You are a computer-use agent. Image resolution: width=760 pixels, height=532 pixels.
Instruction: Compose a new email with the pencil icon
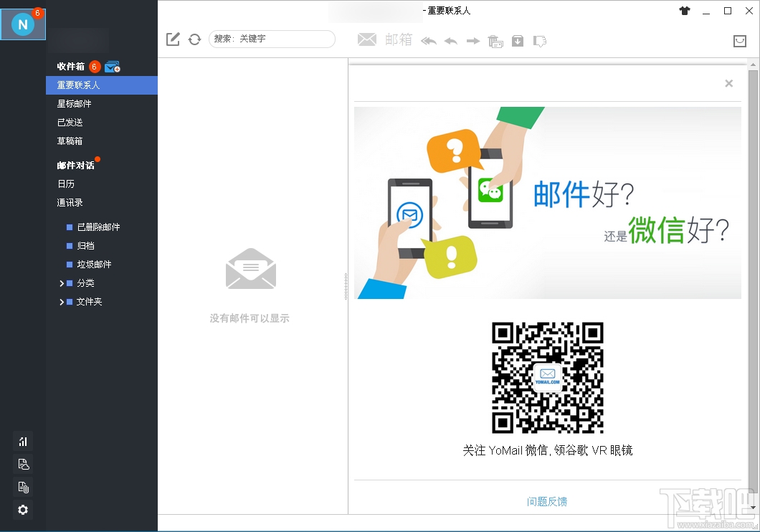[x=173, y=39]
